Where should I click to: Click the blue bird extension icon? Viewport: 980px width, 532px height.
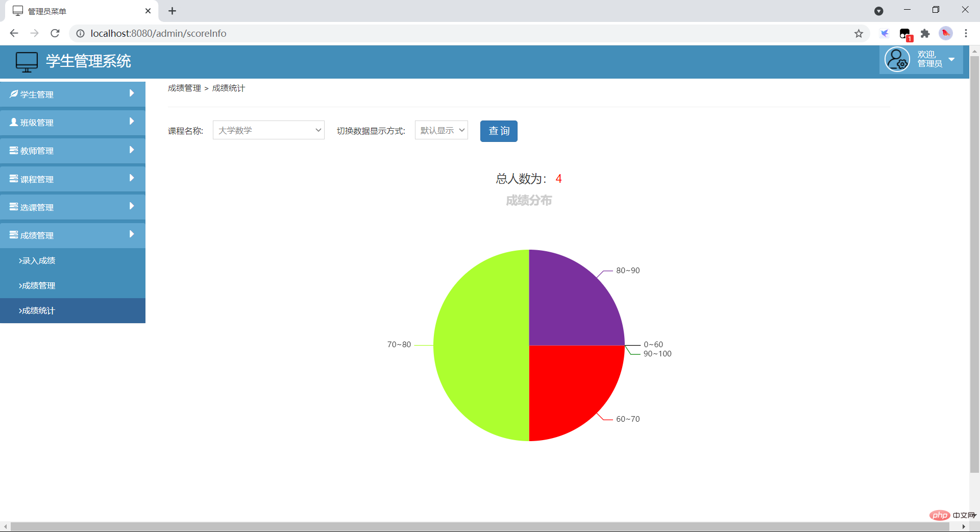885,33
